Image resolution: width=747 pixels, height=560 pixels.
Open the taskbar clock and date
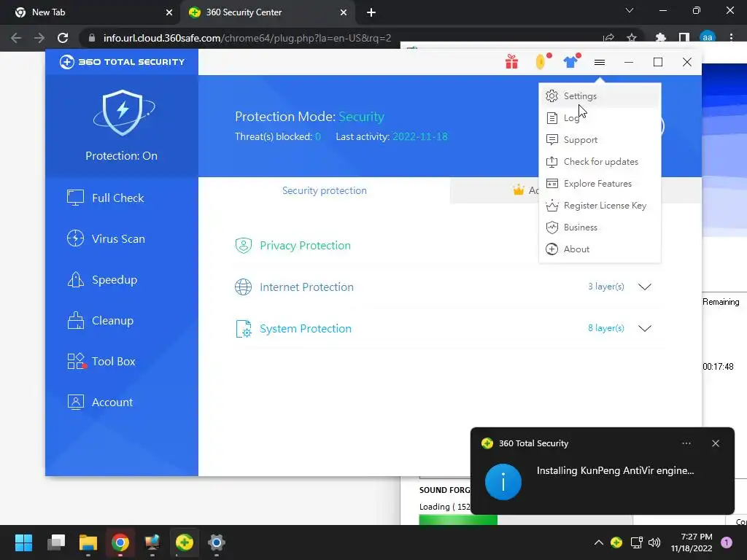(x=692, y=542)
